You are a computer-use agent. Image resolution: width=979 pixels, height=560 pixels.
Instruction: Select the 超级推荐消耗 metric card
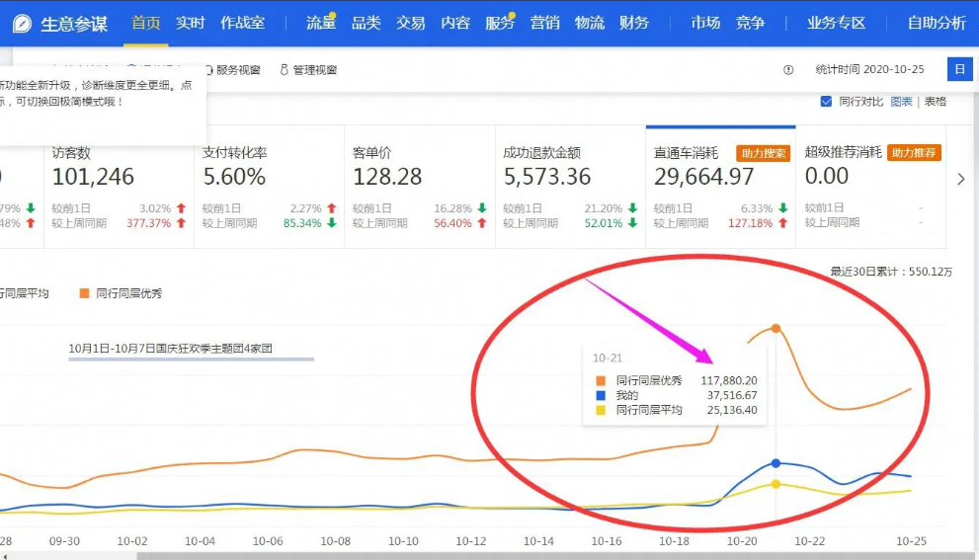pyautogui.click(x=871, y=188)
